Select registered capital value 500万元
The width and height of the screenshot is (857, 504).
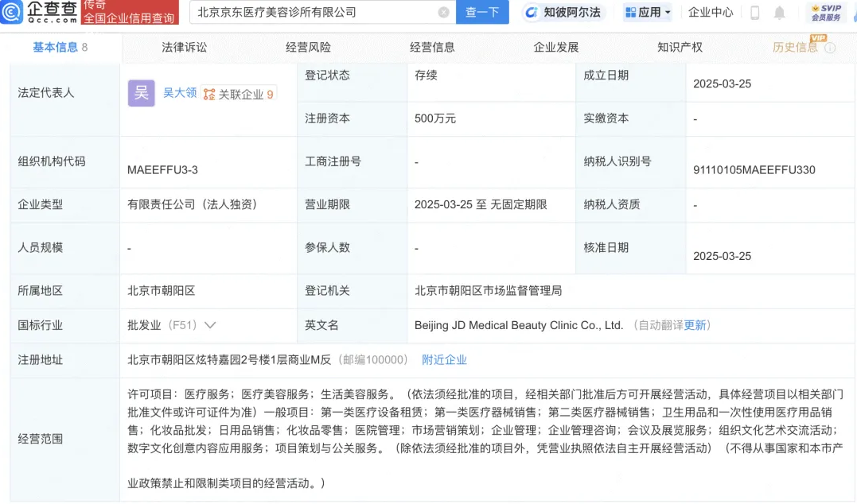pos(435,118)
